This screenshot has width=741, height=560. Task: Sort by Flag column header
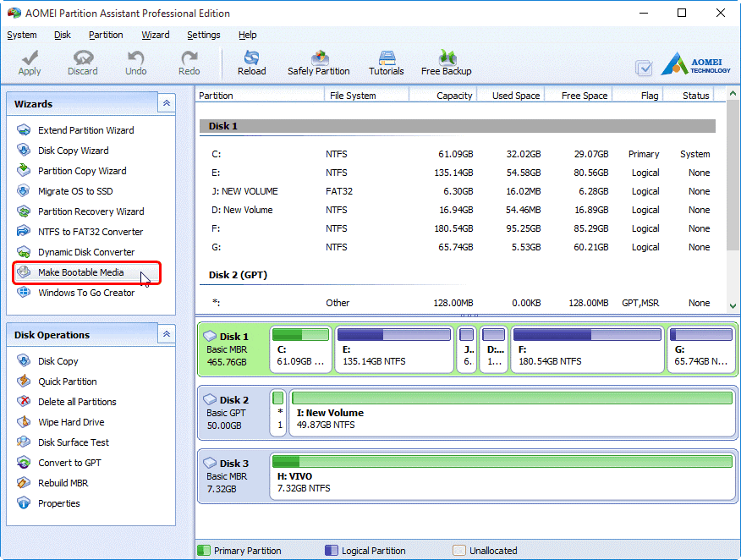click(x=639, y=96)
